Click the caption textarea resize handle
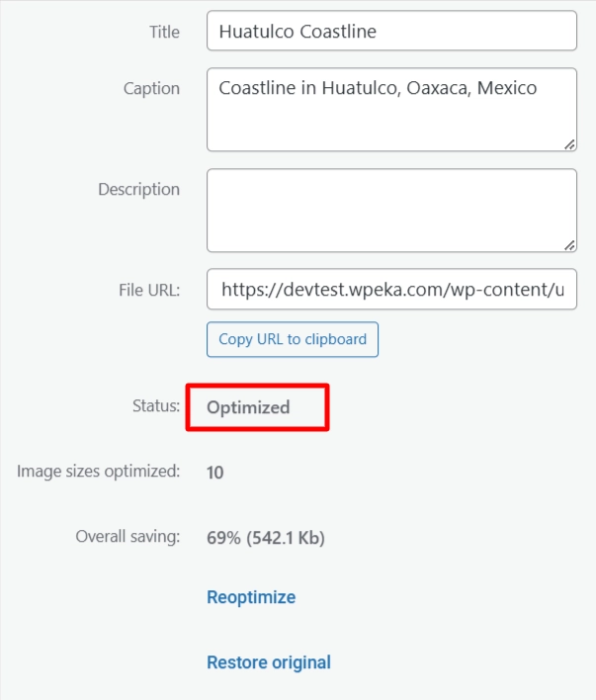Viewport: 596px width, 700px height. tap(569, 144)
